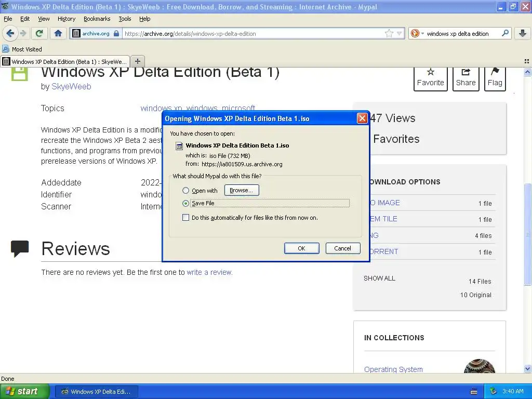The width and height of the screenshot is (532, 399).
Task: Click the Share button
Action: tap(465, 78)
